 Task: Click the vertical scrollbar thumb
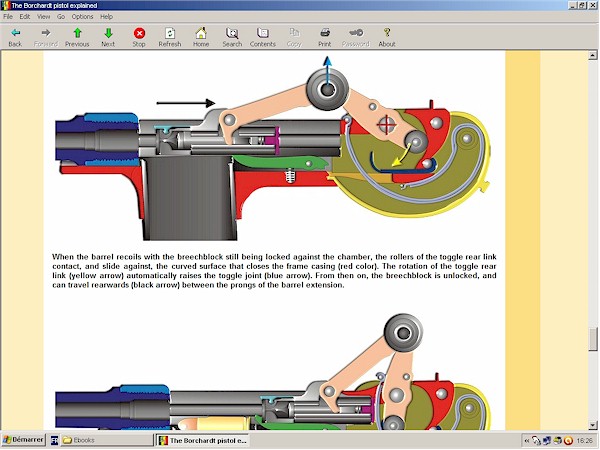(x=593, y=339)
